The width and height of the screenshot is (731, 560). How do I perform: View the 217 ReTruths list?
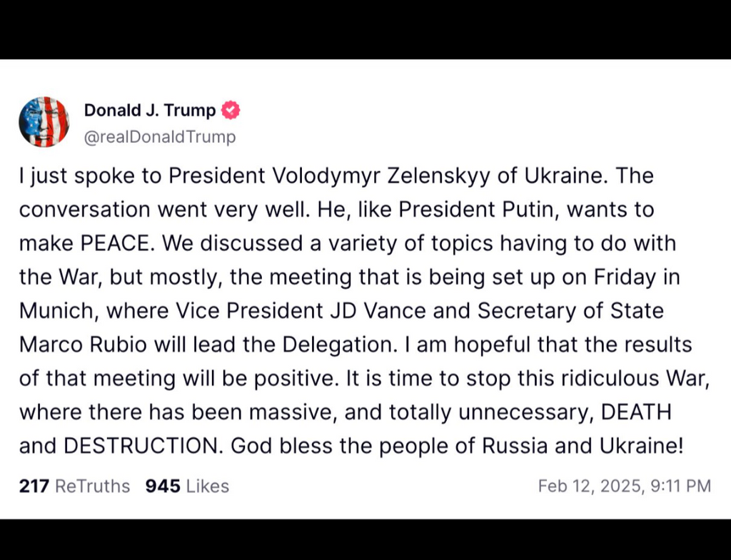[74, 487]
